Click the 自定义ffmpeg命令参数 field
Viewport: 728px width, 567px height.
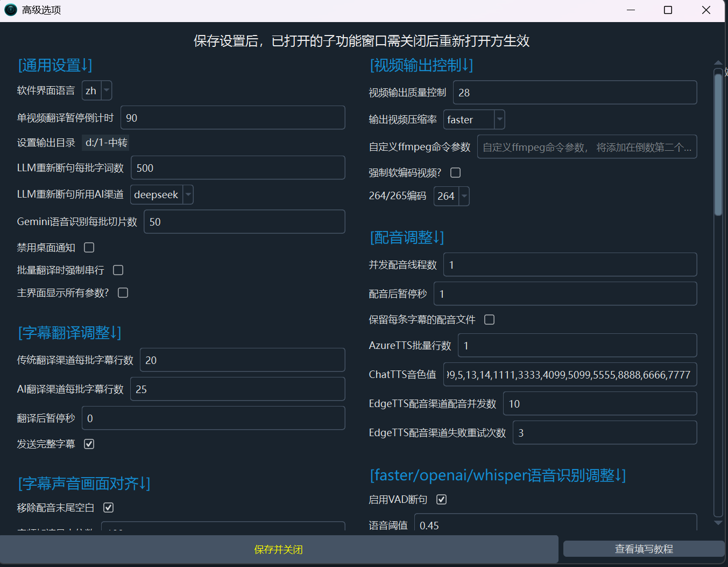click(x=587, y=146)
